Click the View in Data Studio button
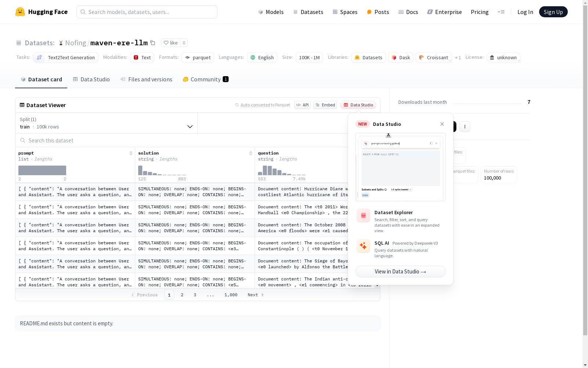The image size is (588, 368). pos(401,272)
